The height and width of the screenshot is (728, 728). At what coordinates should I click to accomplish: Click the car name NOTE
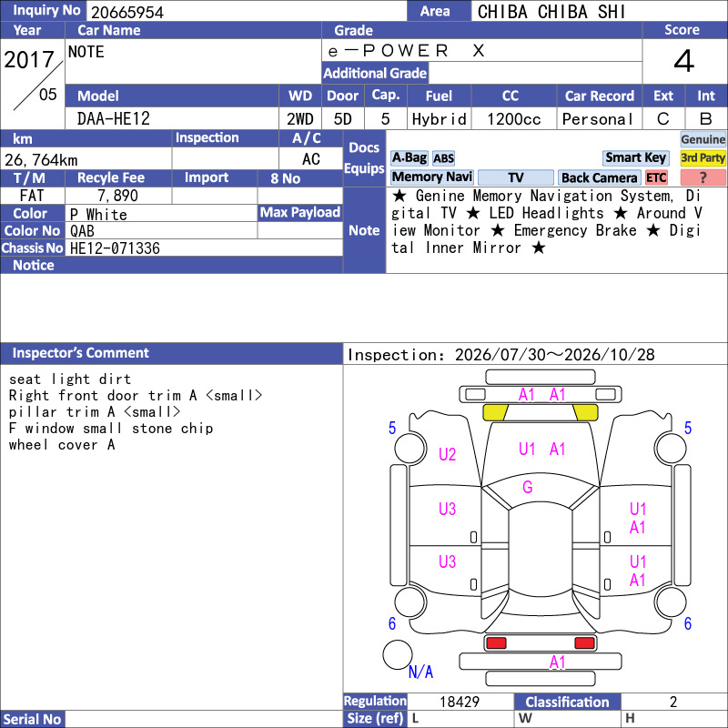86,52
